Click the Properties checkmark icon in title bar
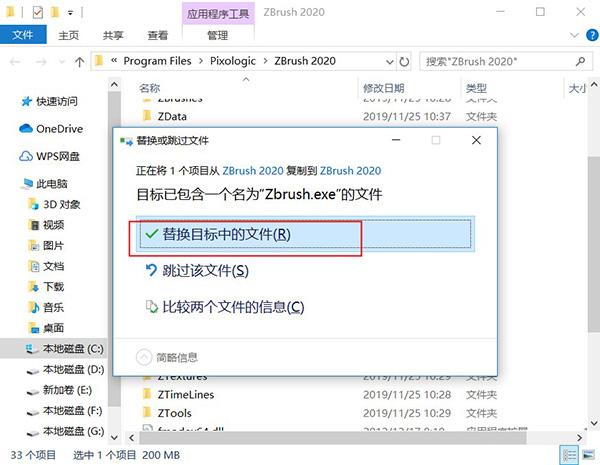This screenshot has height=465, width=600. tap(38, 14)
